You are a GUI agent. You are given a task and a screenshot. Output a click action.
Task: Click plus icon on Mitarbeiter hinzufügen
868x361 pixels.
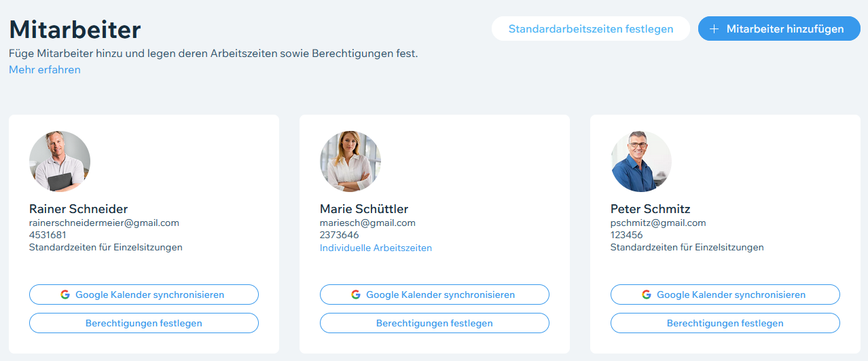coord(714,29)
